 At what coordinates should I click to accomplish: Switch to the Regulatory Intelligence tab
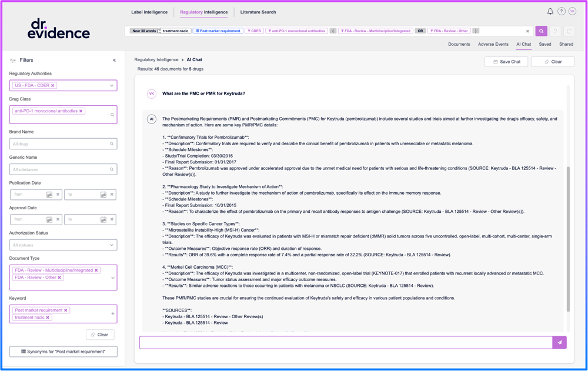pyautogui.click(x=203, y=12)
